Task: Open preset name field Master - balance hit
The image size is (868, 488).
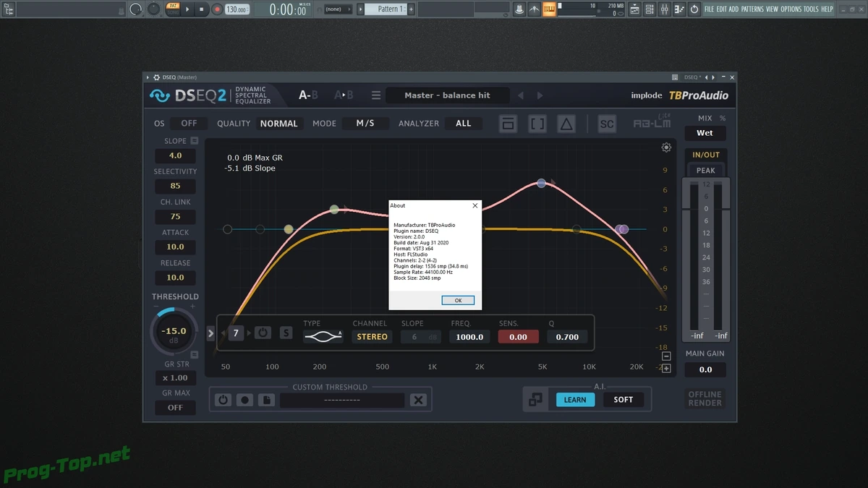Action: tap(447, 95)
